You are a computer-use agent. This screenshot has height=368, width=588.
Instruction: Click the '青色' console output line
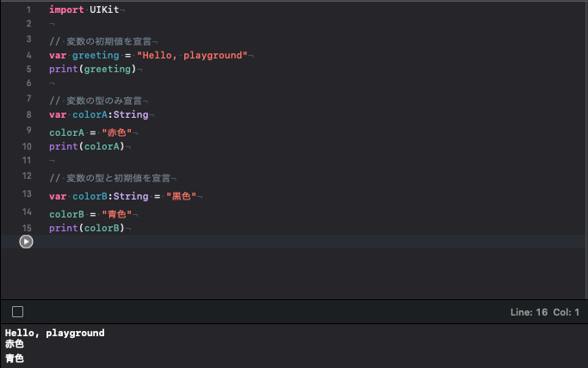point(15,359)
